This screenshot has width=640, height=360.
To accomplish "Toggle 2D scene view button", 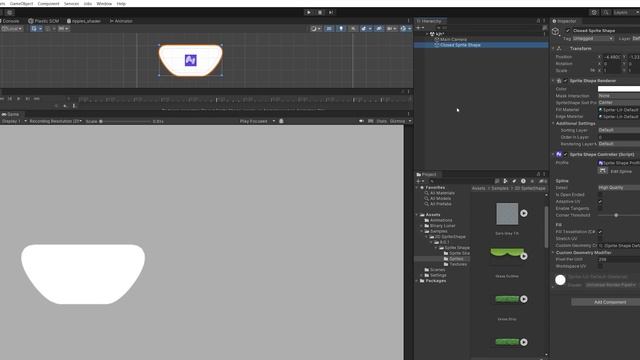I will 329,29.
